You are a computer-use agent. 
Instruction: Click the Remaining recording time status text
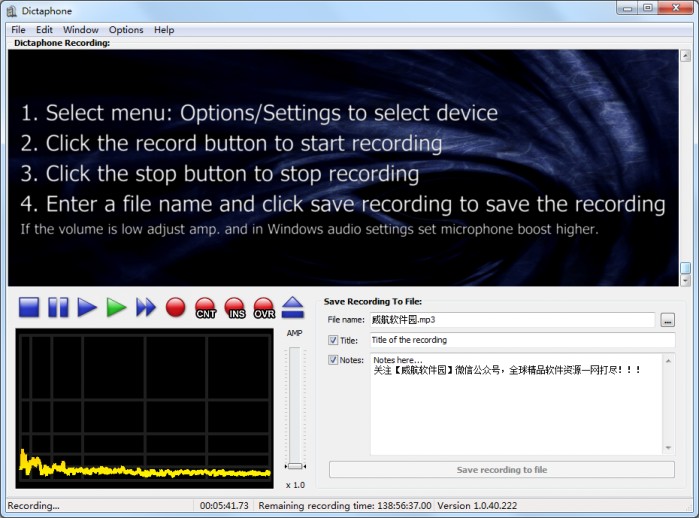345,506
